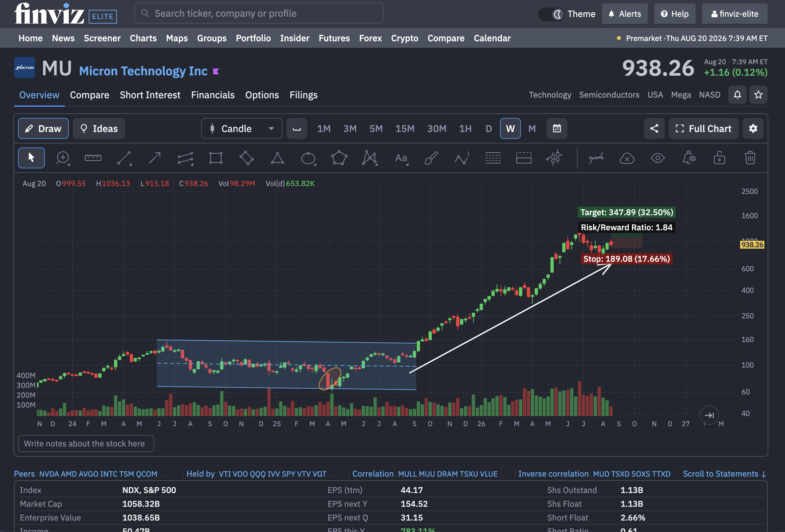This screenshot has height=532, width=785.
Task: Toggle the Ideas lightbulb button
Action: pyautogui.click(x=99, y=128)
